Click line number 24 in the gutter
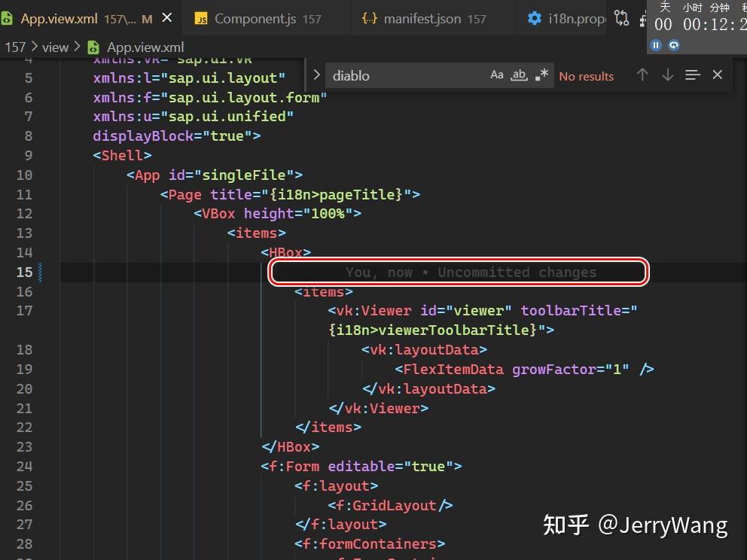The image size is (747, 560). tap(24, 466)
